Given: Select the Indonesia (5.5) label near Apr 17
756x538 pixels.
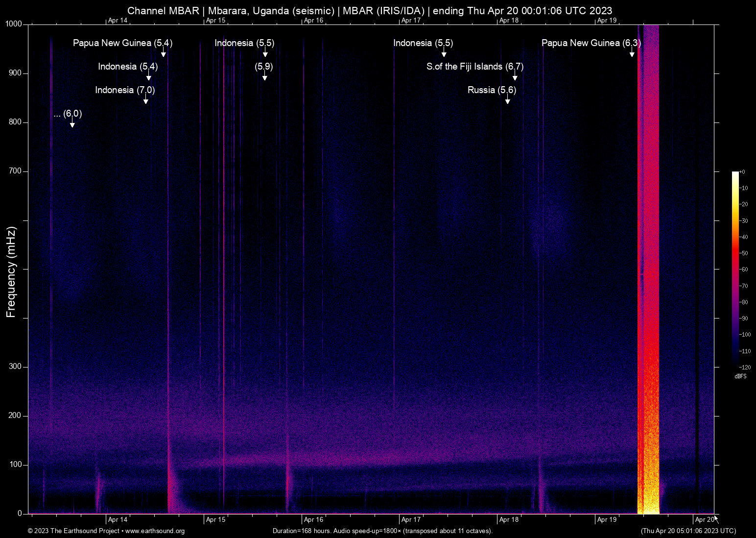Looking at the screenshot, I should (x=423, y=43).
